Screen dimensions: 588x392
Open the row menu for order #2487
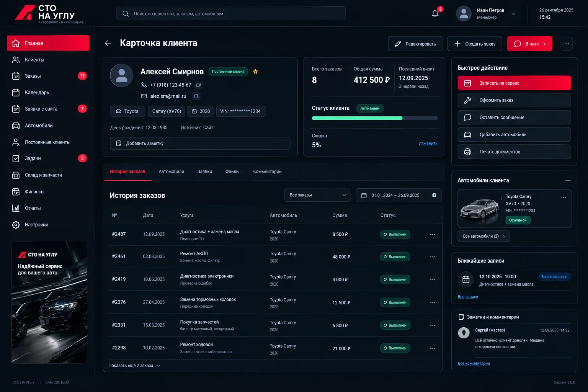pos(433,234)
